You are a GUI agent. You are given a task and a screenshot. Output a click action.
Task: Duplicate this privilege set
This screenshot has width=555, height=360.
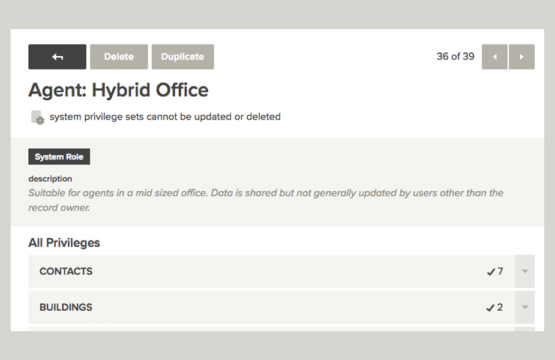(x=183, y=57)
